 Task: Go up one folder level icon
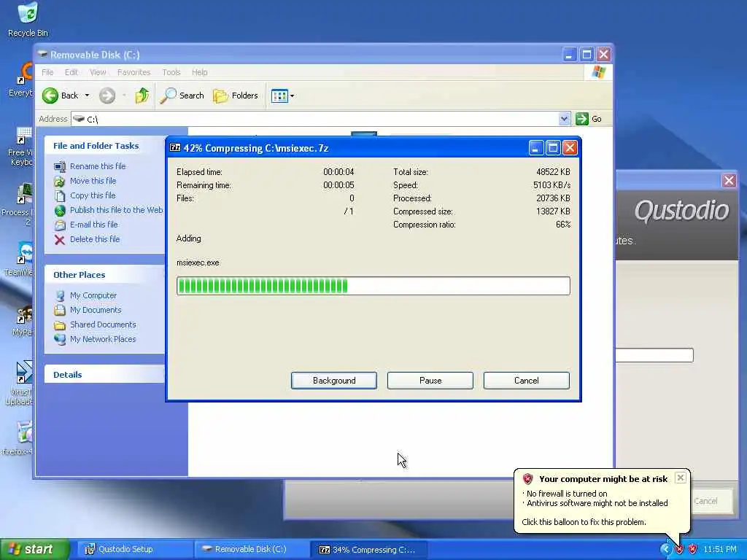point(142,96)
